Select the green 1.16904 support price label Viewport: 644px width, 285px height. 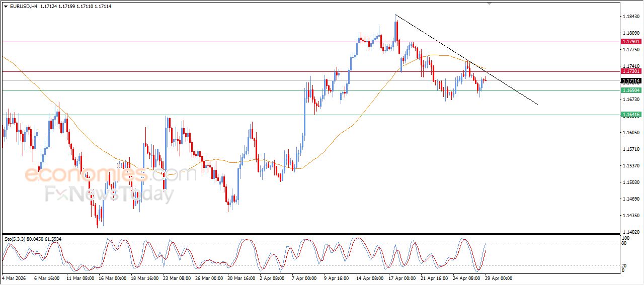click(x=630, y=90)
